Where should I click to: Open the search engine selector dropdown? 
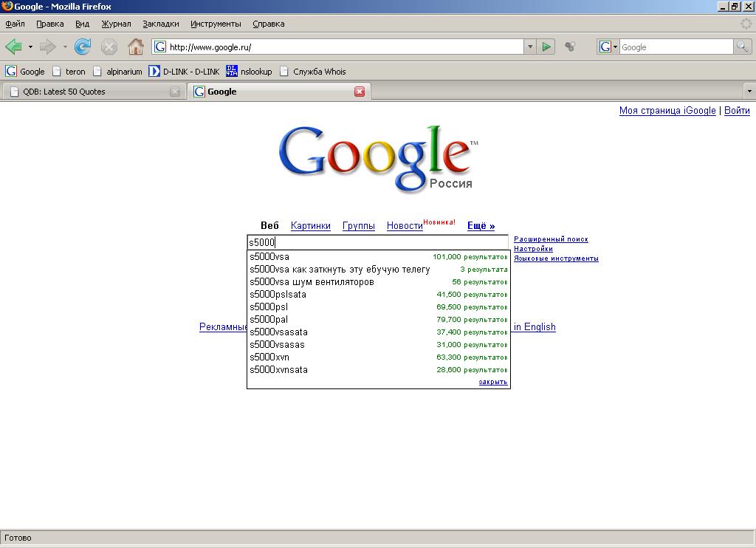click(608, 47)
